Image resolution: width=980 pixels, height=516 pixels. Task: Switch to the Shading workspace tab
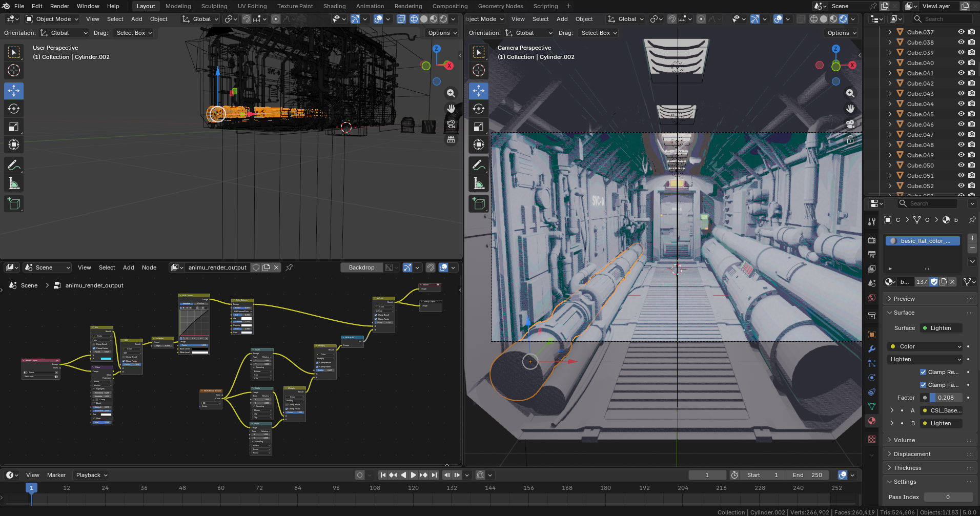pos(334,6)
